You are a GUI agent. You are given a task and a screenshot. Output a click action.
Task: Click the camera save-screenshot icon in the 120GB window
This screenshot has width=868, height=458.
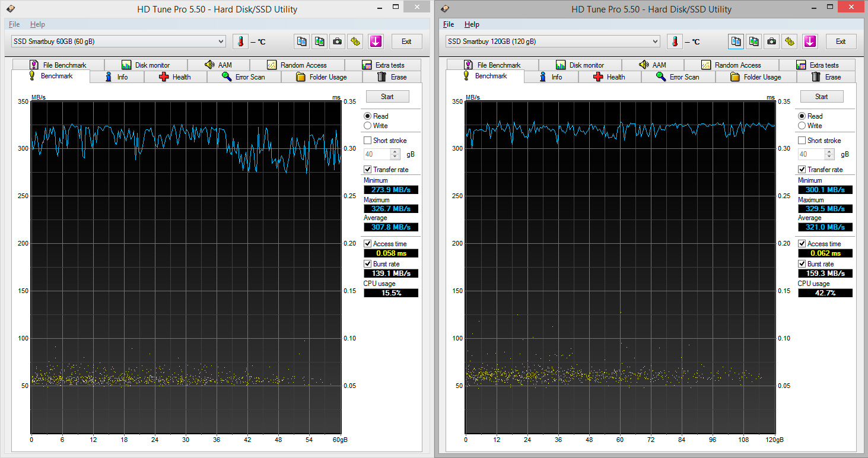click(771, 42)
